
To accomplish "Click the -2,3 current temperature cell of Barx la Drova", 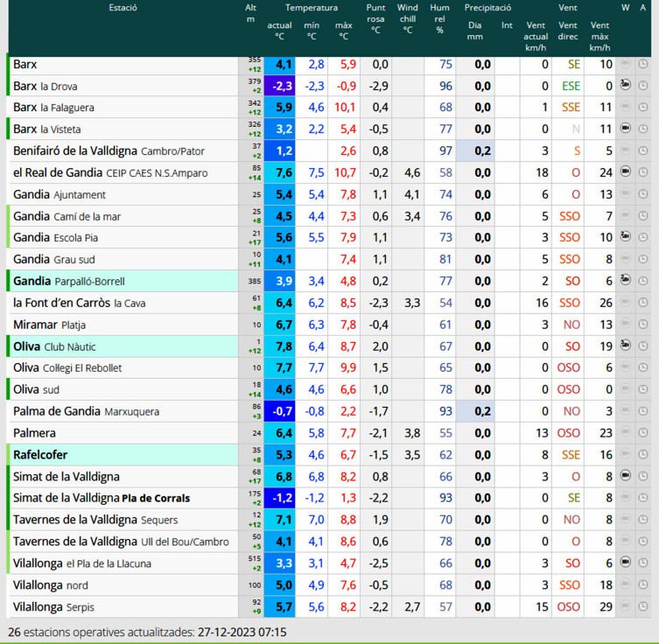I will 279,86.
